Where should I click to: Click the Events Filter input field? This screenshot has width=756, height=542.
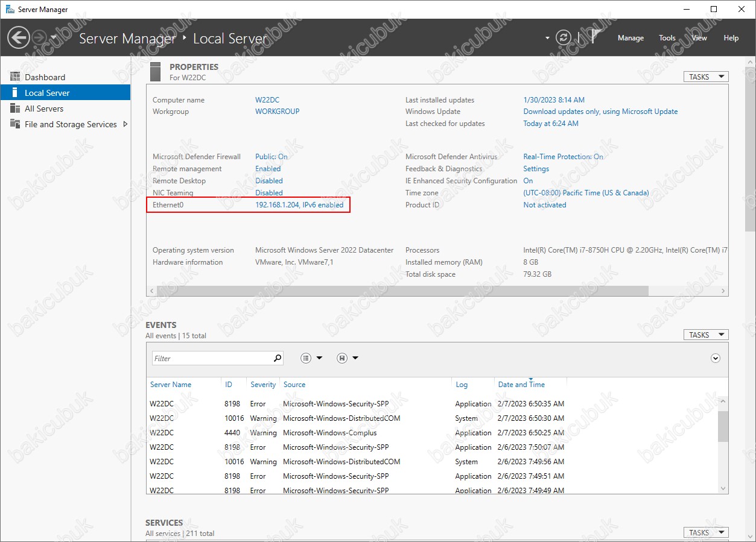pyautogui.click(x=212, y=358)
